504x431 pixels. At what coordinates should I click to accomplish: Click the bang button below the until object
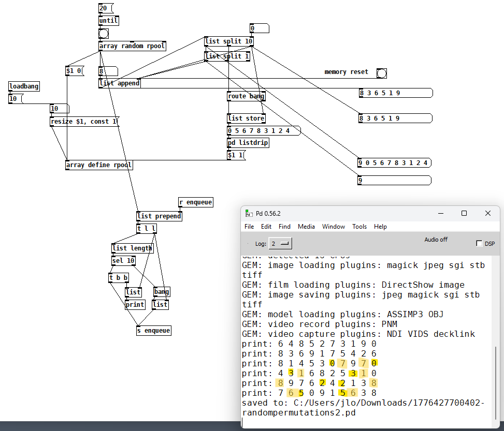pos(104,34)
